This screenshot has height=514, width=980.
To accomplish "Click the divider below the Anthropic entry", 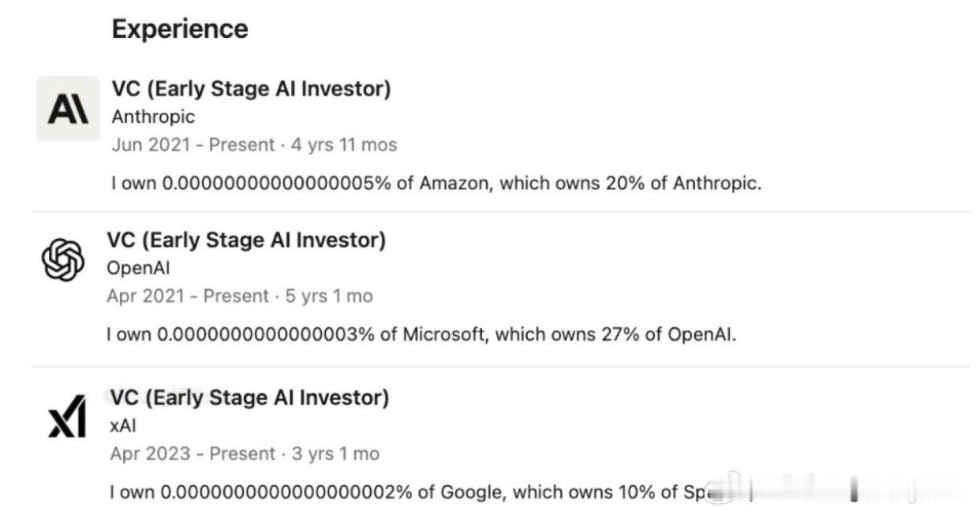I will pyautogui.click(x=500, y=211).
